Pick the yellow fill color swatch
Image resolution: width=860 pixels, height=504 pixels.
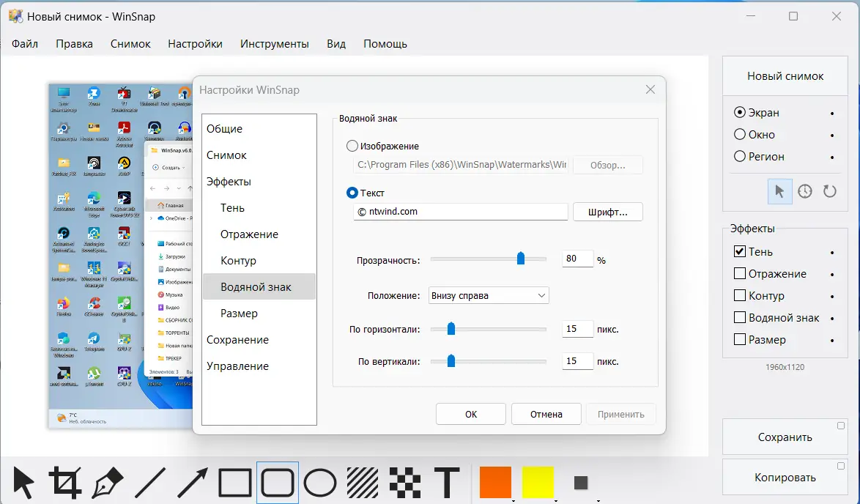coord(538,482)
